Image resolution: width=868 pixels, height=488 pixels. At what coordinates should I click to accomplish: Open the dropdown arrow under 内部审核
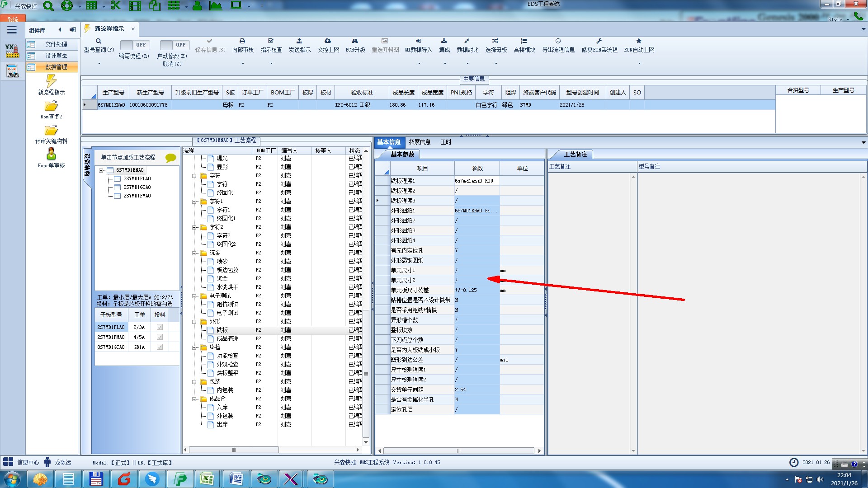pos(243,63)
